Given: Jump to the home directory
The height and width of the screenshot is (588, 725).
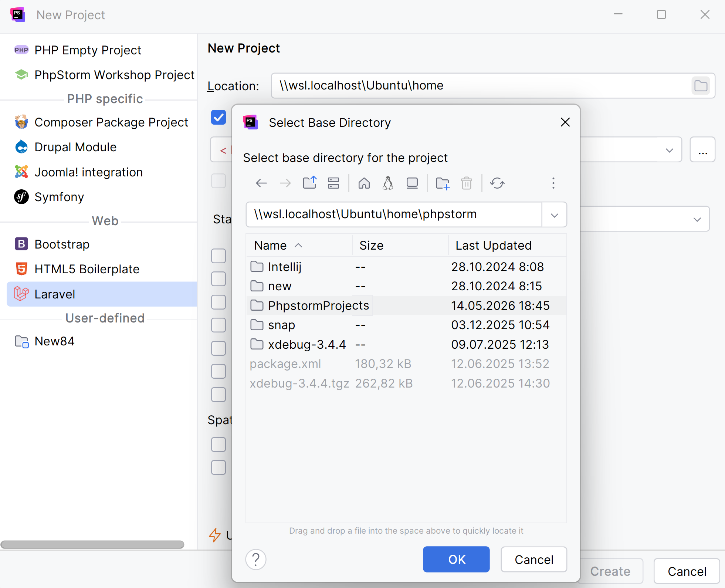Looking at the screenshot, I should tap(364, 183).
